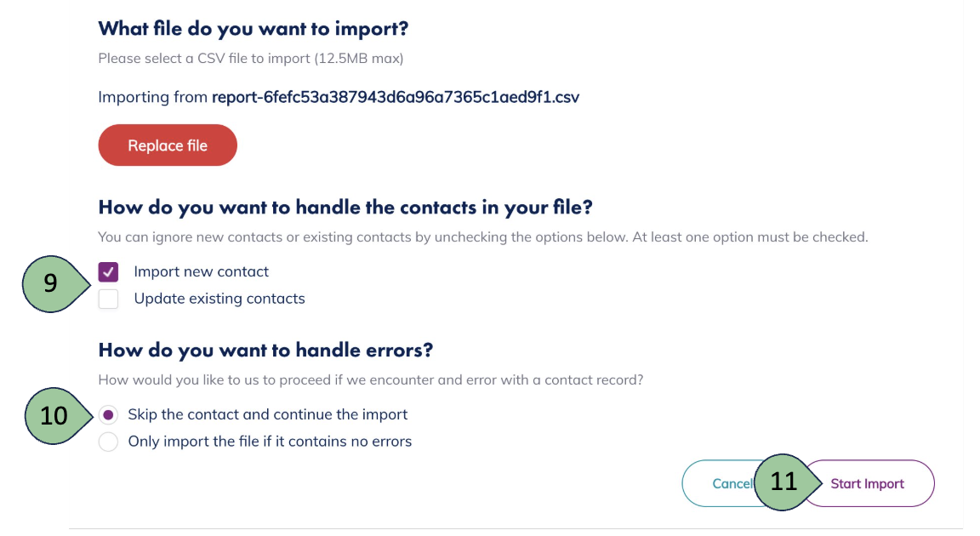980x536 pixels.
Task: Uncheck the Import new contact checkbox
Action: coord(108,272)
